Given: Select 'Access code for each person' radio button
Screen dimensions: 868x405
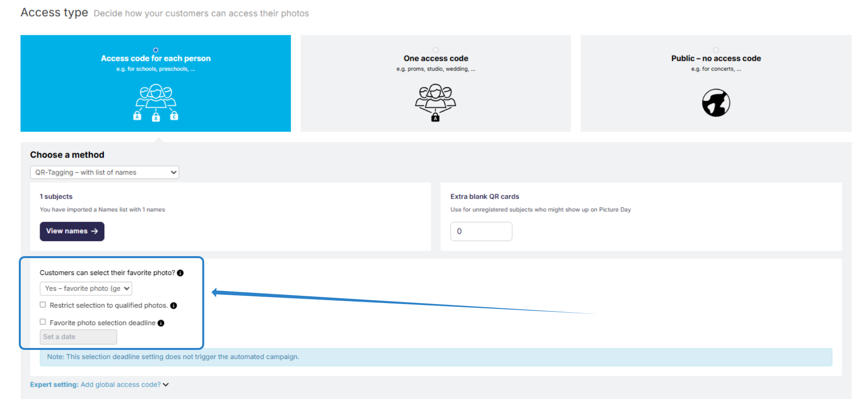Looking at the screenshot, I should coord(155,50).
